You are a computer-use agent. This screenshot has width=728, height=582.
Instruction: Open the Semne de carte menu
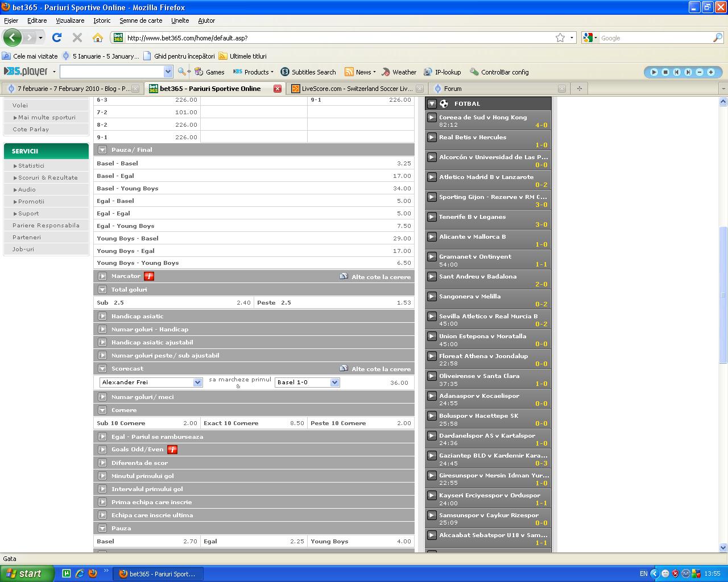pos(140,20)
